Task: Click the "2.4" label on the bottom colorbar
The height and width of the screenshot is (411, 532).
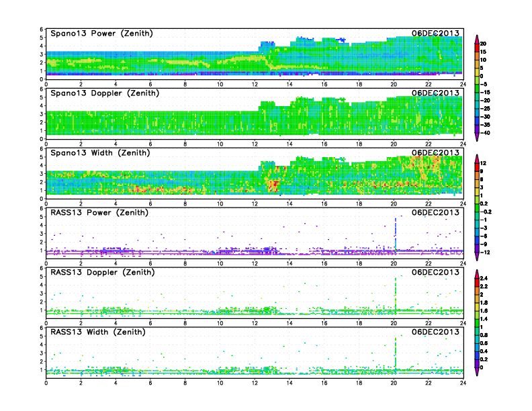Action: [484, 279]
